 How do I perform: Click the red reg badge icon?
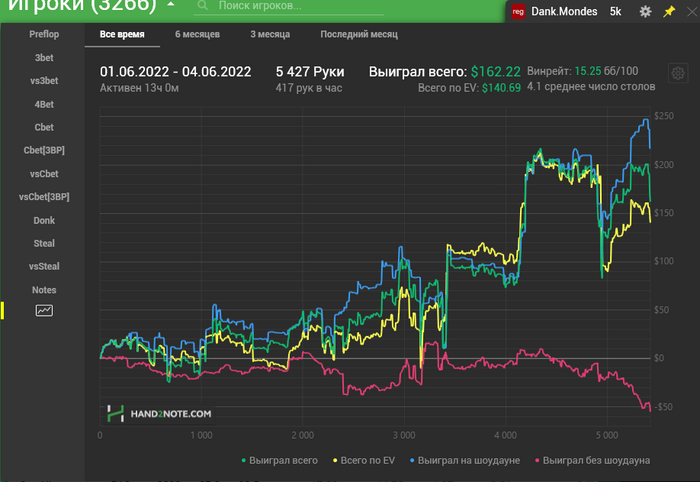(x=518, y=12)
